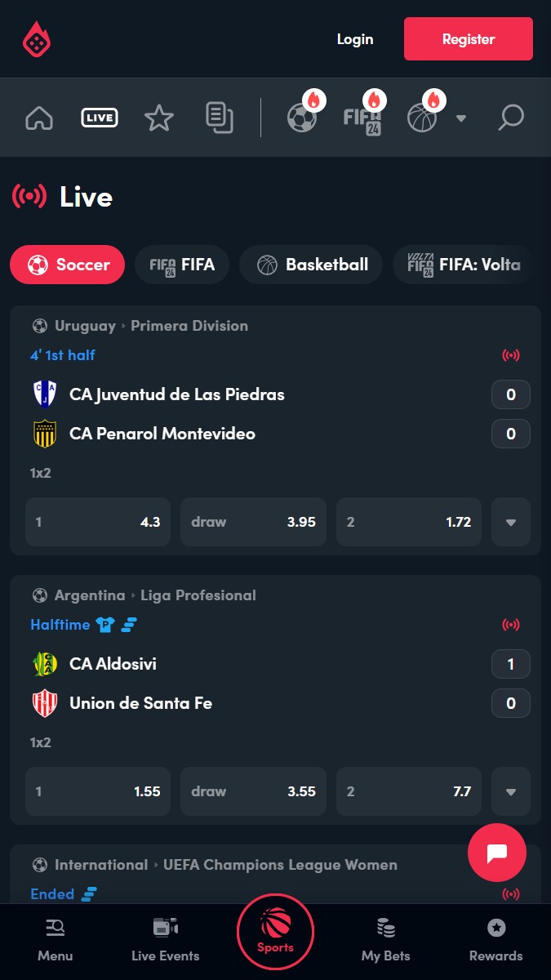Viewport: 551px width, 980px height.
Task: Select the hot FIFA 24 icon
Action: (362, 118)
